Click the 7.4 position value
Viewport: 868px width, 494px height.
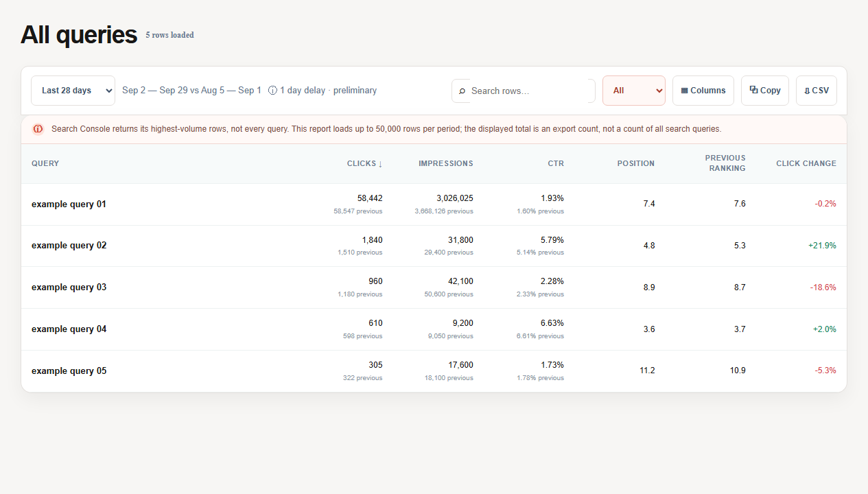pos(649,204)
